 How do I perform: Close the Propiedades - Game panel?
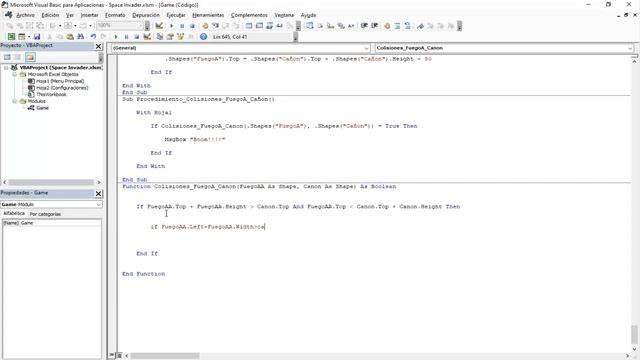pyautogui.click(x=98, y=193)
